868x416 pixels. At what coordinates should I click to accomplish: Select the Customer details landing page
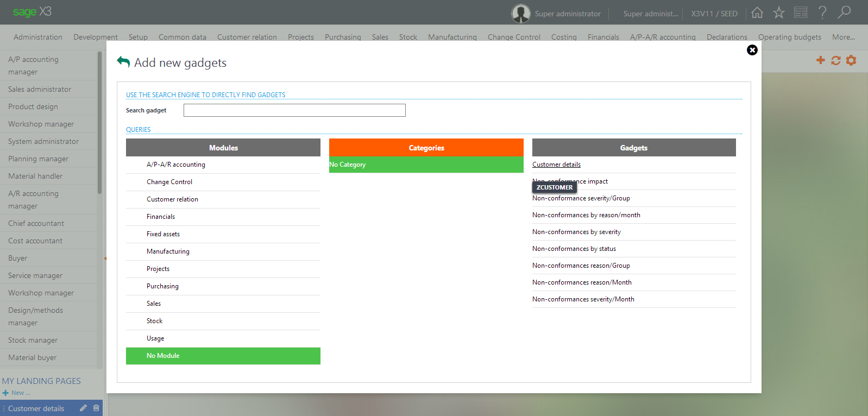36,408
